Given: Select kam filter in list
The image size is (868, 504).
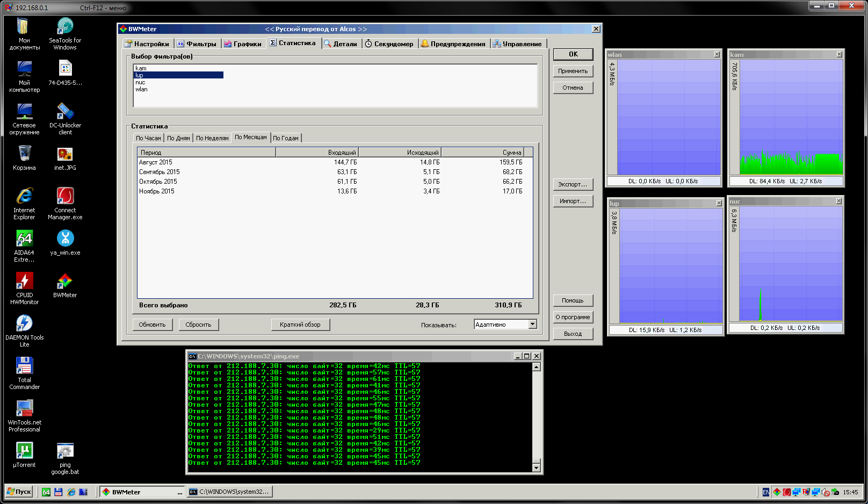Looking at the screenshot, I should point(178,68).
